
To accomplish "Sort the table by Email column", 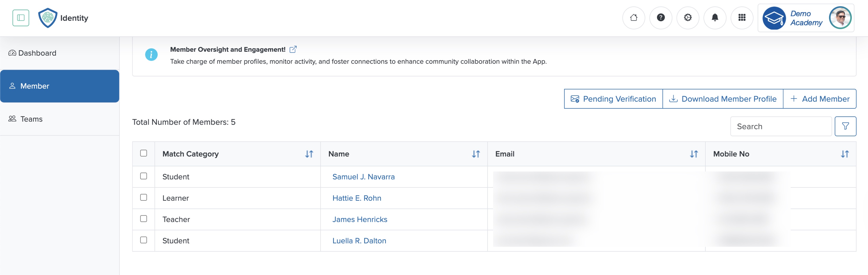I will (x=694, y=154).
